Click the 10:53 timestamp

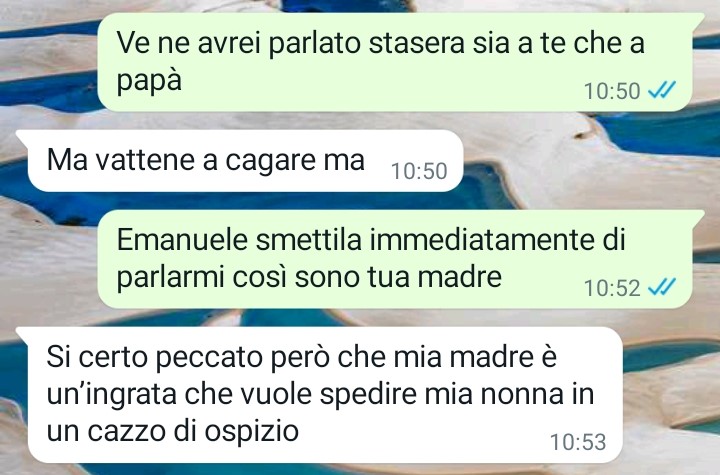578,442
